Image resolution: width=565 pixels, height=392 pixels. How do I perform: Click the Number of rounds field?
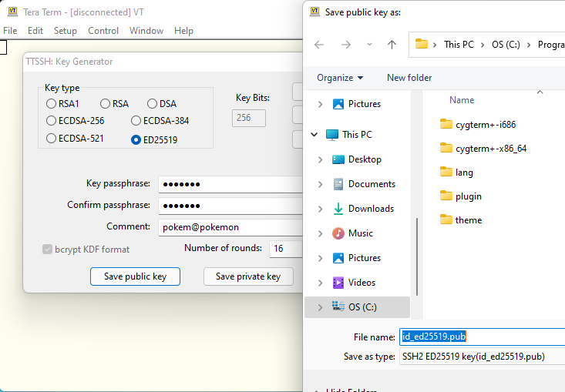tap(286, 249)
